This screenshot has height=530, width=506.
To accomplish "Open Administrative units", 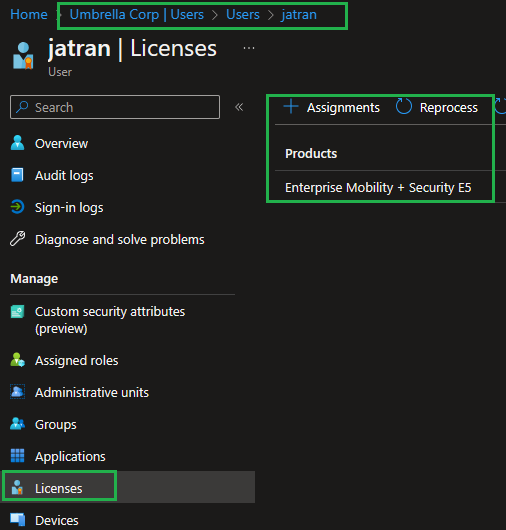I will point(92,392).
